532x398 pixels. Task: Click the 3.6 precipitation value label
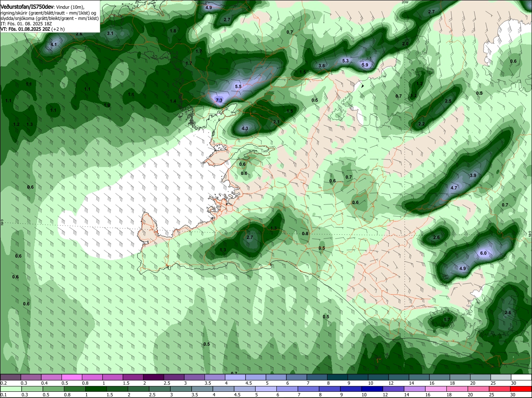[x=322, y=66]
